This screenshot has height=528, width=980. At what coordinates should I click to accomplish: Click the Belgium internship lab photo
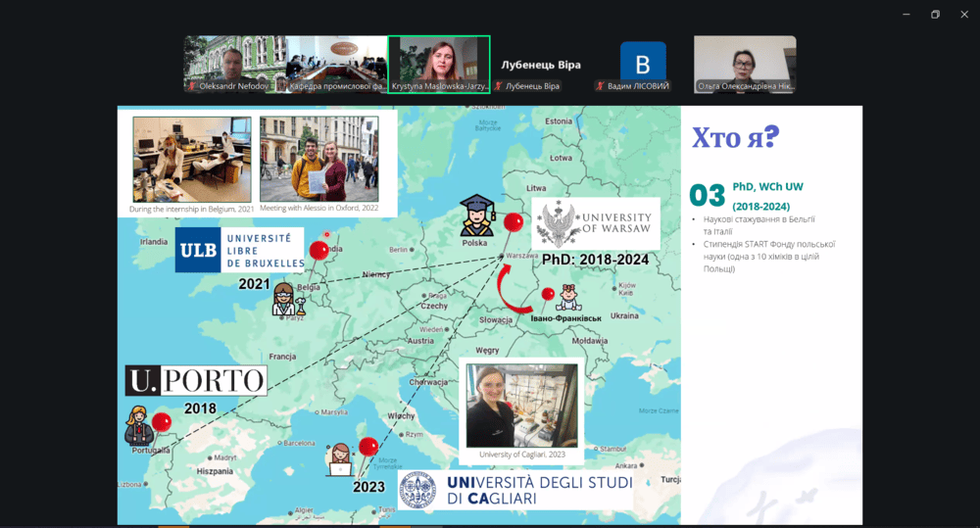pos(192,160)
